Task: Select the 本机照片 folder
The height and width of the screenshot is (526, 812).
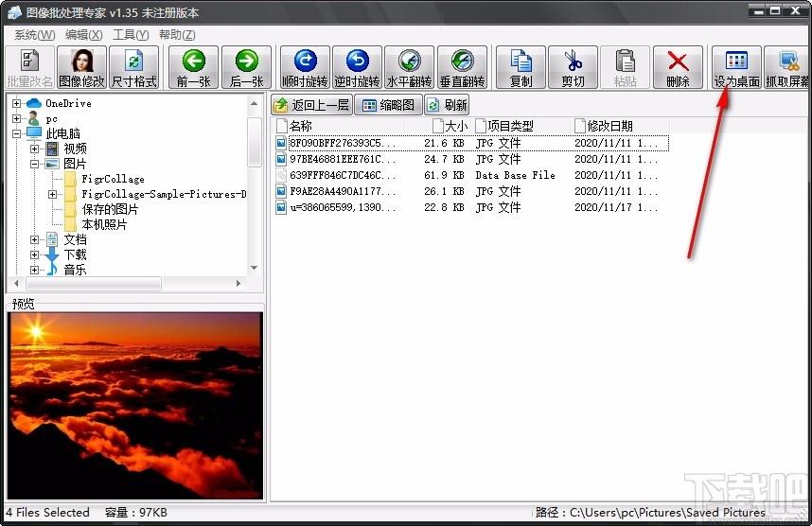Action: point(104,225)
